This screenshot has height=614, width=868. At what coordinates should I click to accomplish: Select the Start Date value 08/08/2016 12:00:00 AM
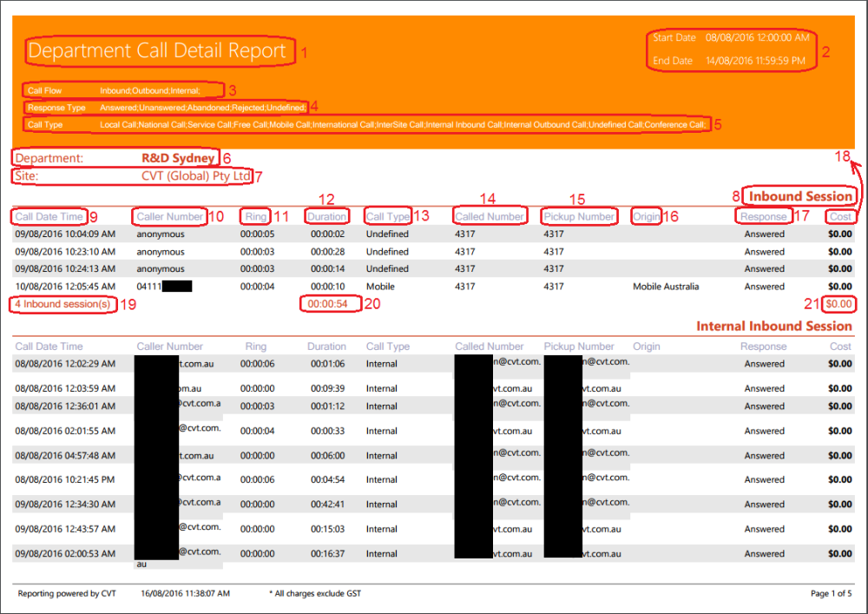(x=757, y=37)
